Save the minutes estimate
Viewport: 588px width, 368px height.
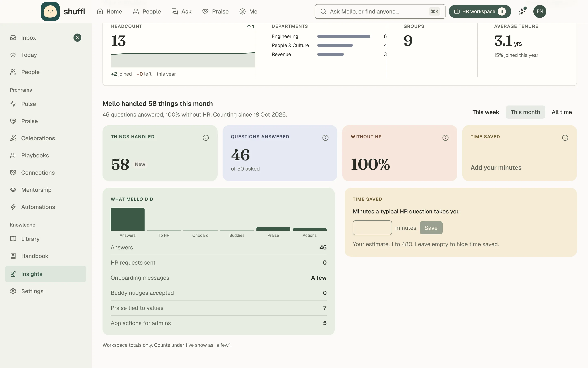pos(431,228)
